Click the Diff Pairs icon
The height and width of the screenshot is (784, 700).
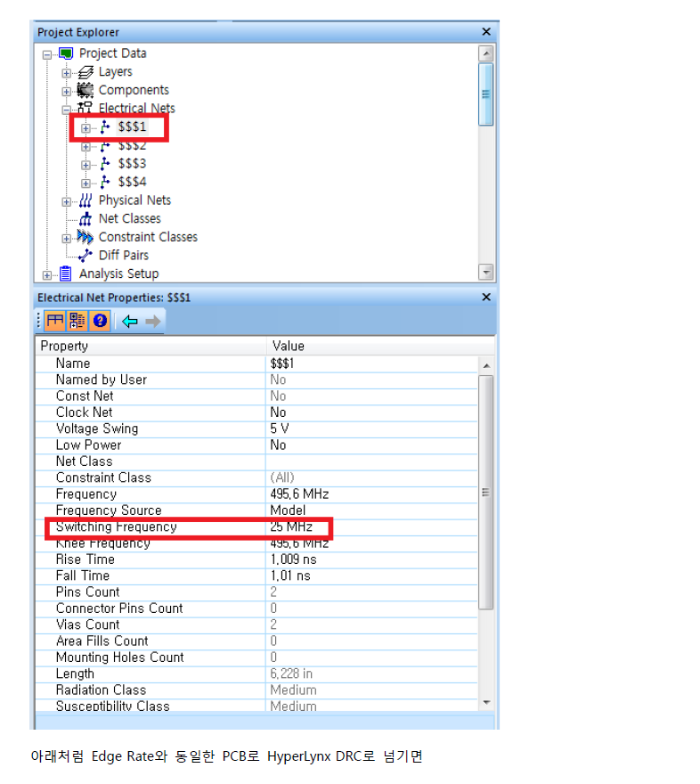pyautogui.click(x=85, y=256)
